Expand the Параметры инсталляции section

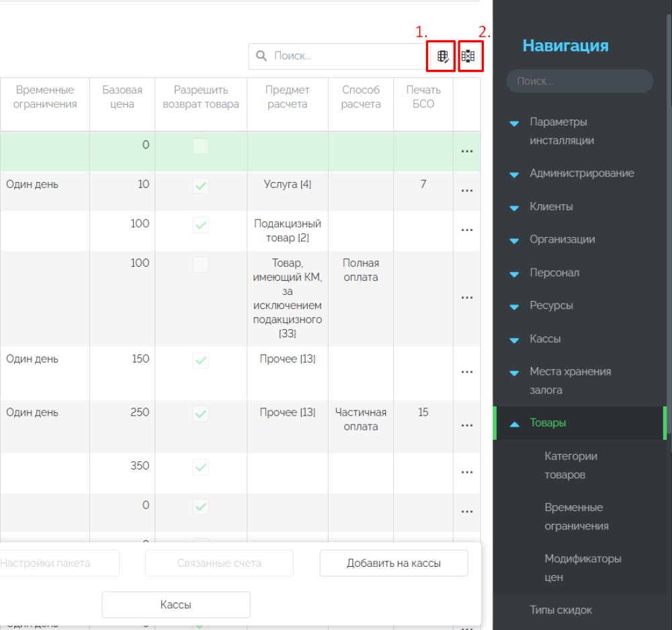tap(515, 123)
